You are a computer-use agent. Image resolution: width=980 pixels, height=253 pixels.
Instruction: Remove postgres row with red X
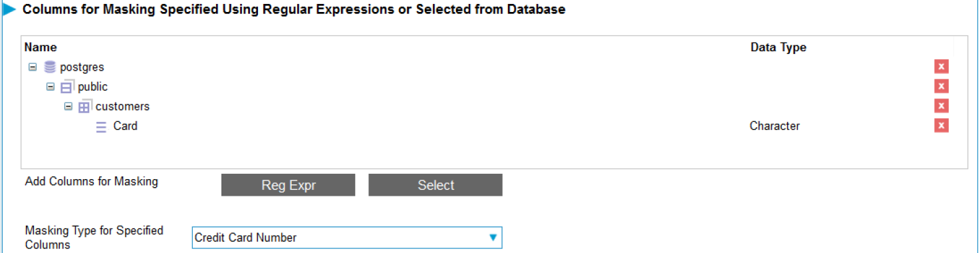tap(941, 67)
